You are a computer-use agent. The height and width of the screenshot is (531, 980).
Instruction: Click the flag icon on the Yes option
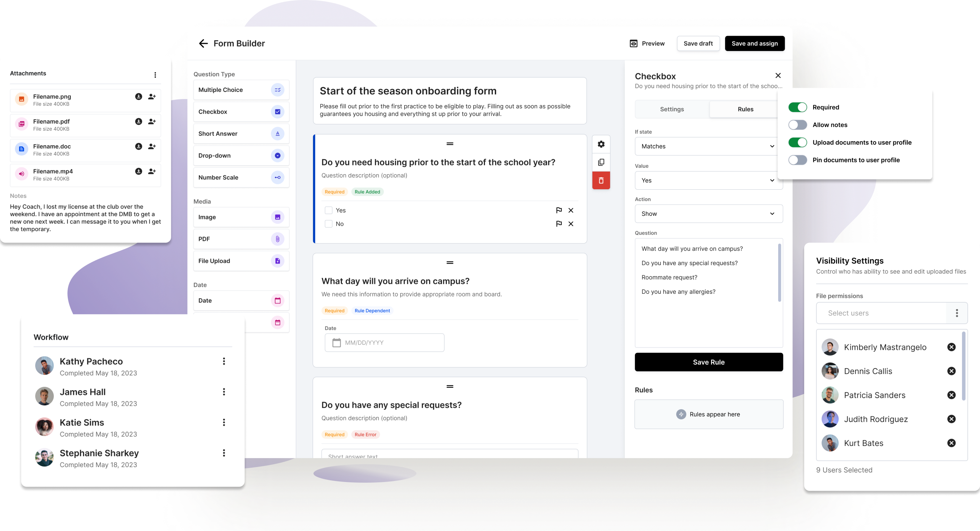[558, 210]
